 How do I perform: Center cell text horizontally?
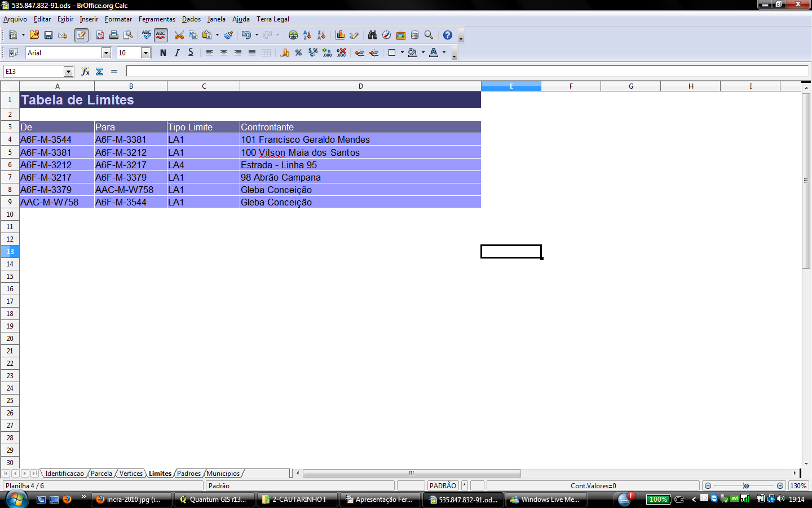[x=223, y=52]
